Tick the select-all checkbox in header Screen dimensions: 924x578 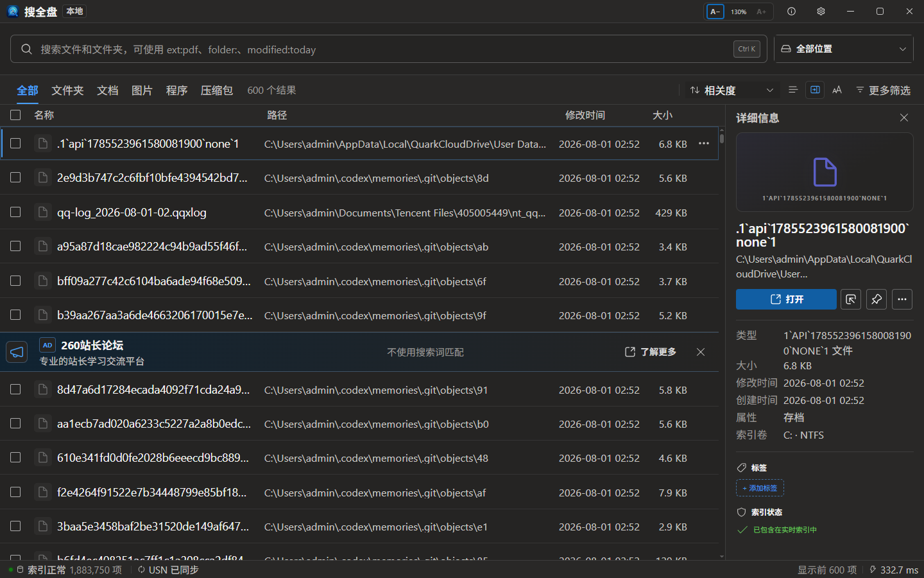tap(15, 115)
